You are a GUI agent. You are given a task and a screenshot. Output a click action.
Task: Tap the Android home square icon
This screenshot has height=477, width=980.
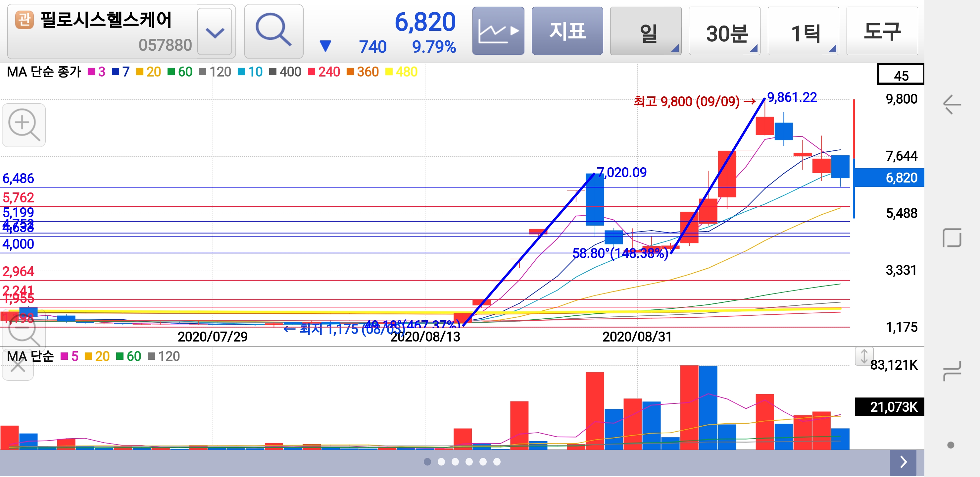952,238
